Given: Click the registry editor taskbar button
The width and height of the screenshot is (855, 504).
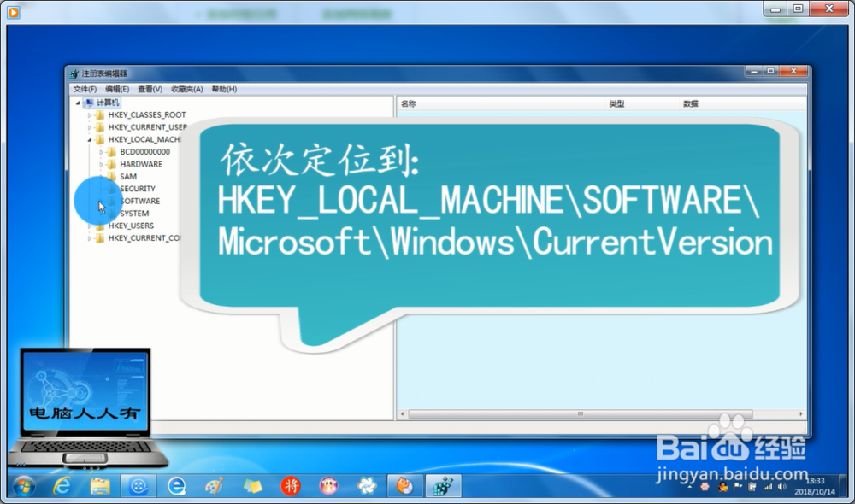Looking at the screenshot, I should [x=443, y=485].
